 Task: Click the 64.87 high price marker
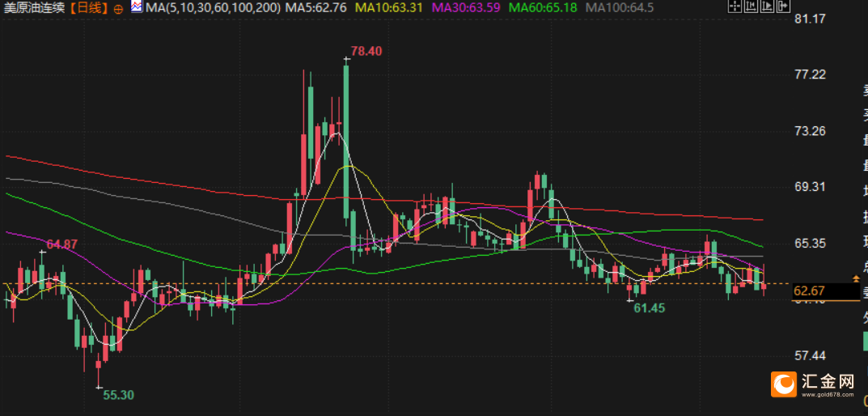tap(62, 244)
